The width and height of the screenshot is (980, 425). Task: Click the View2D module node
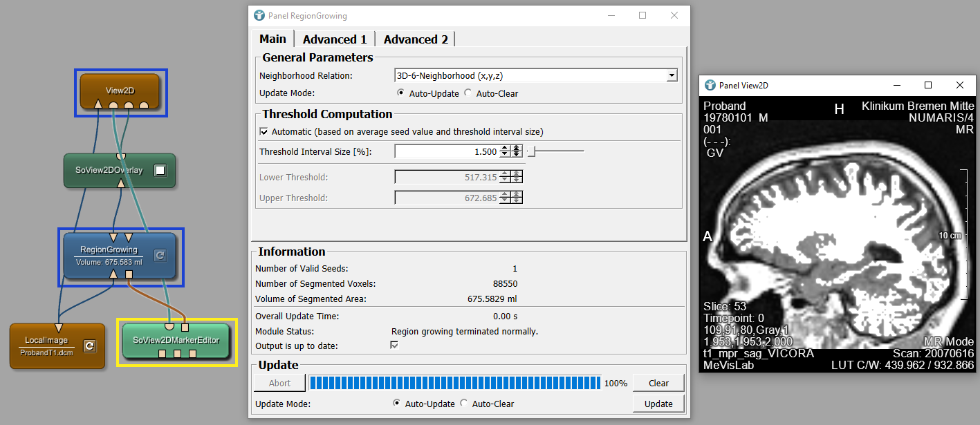click(120, 90)
